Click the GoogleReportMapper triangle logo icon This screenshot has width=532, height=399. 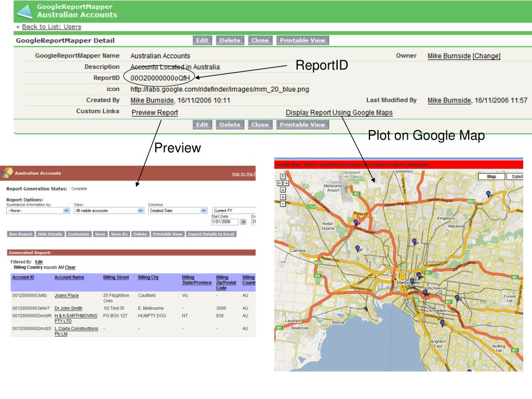click(25, 11)
